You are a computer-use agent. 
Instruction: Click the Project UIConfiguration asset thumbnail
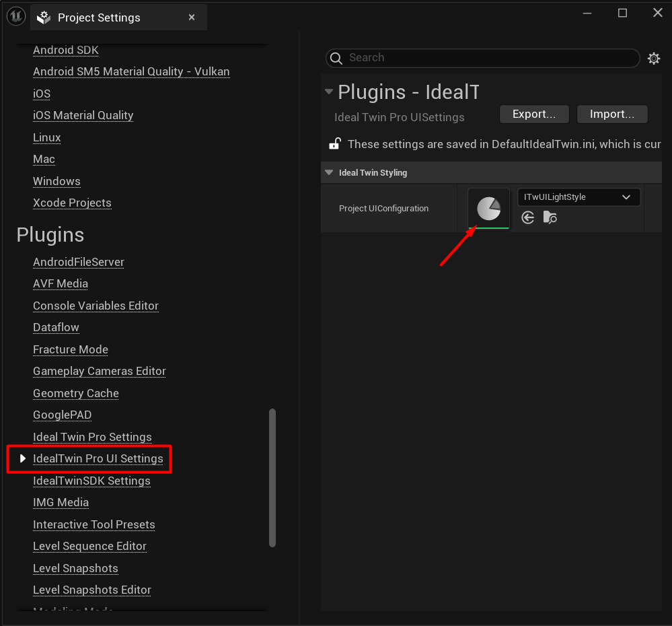pyautogui.click(x=489, y=209)
